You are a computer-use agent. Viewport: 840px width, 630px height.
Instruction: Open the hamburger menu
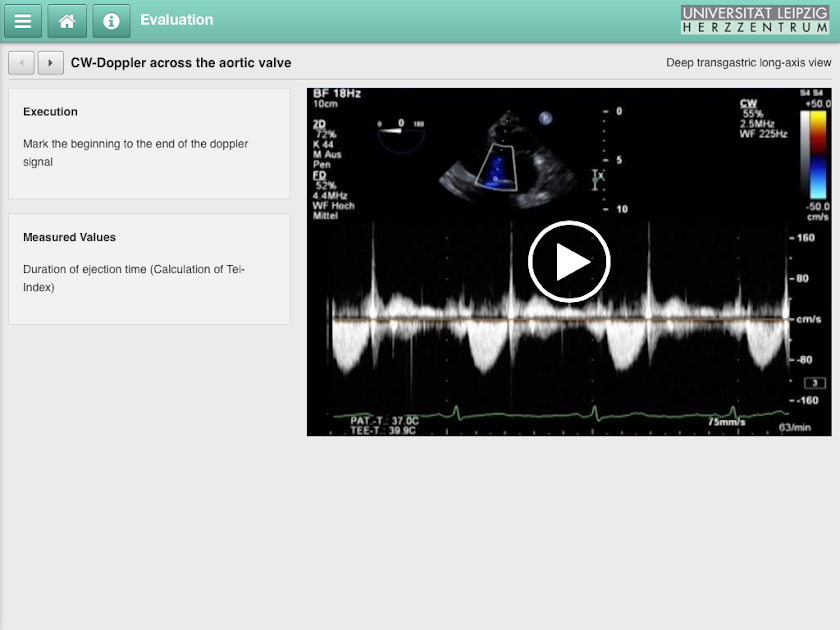tap(23, 21)
